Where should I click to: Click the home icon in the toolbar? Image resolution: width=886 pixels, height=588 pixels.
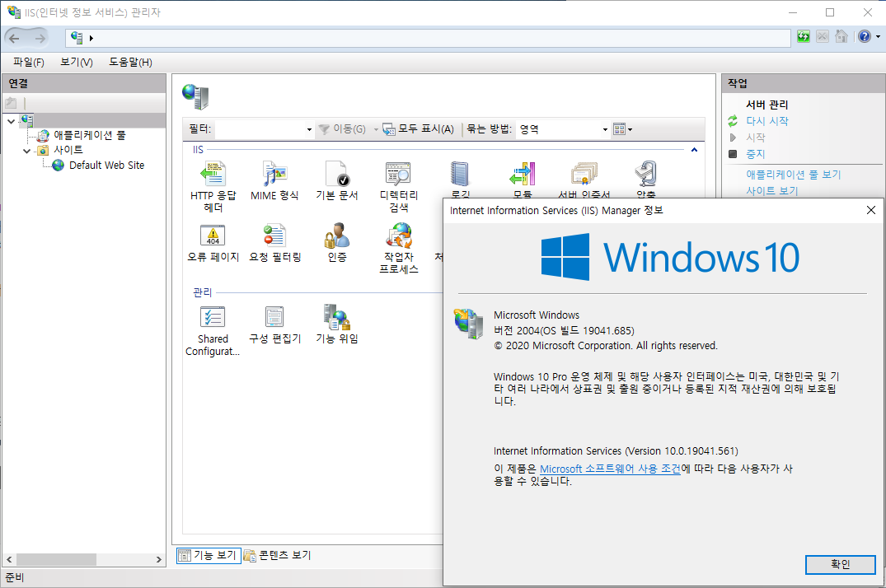[841, 37]
